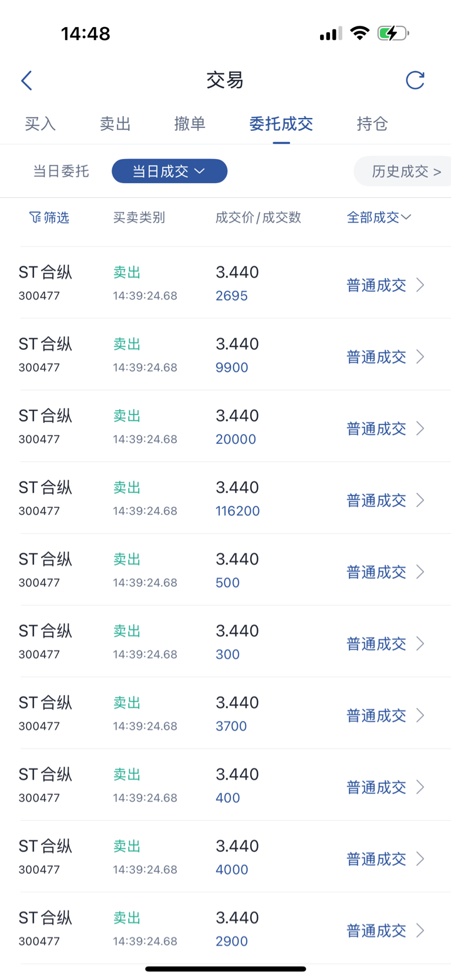Switch to the 买入 tab
Viewport: 451px width, 980px height.
point(40,124)
